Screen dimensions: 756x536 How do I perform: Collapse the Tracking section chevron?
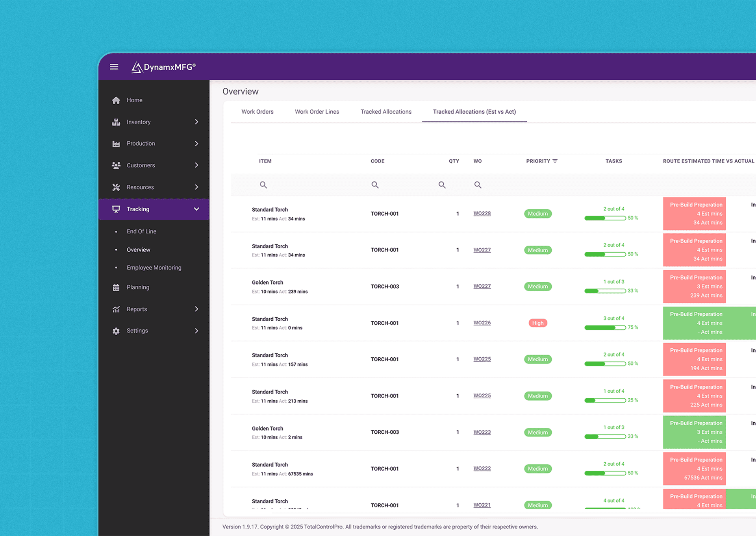pyautogui.click(x=196, y=209)
